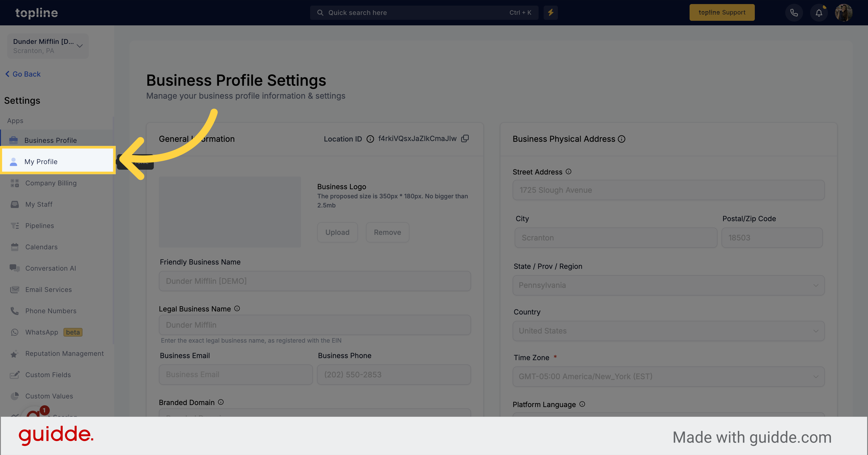Screen dimensions: 868x455
Task: Click the Business Physical Address info icon
Action: click(622, 139)
